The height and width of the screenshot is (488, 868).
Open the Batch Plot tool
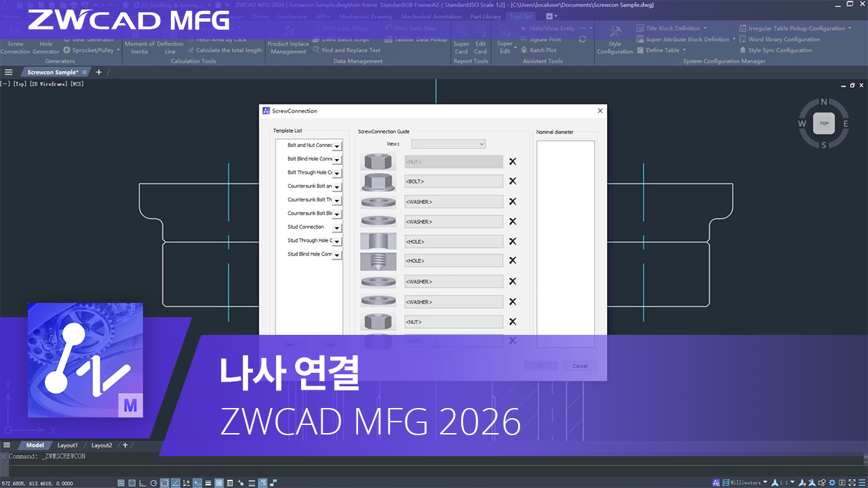538,50
